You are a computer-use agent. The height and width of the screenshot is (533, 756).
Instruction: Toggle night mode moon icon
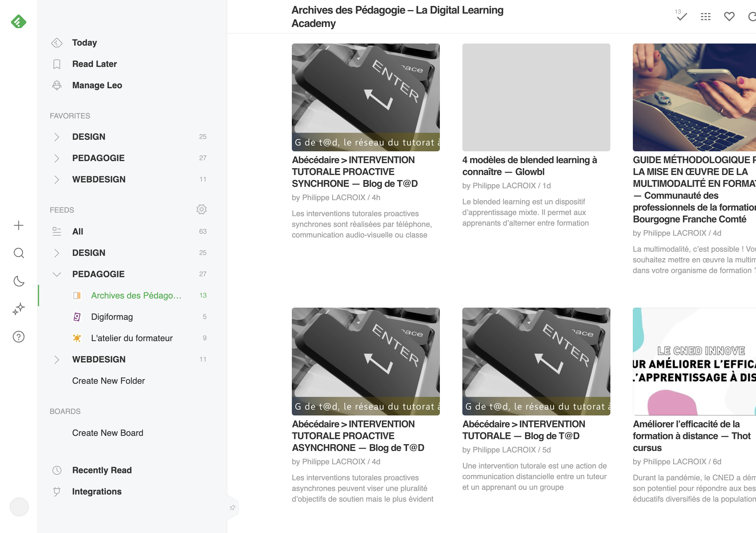click(18, 281)
